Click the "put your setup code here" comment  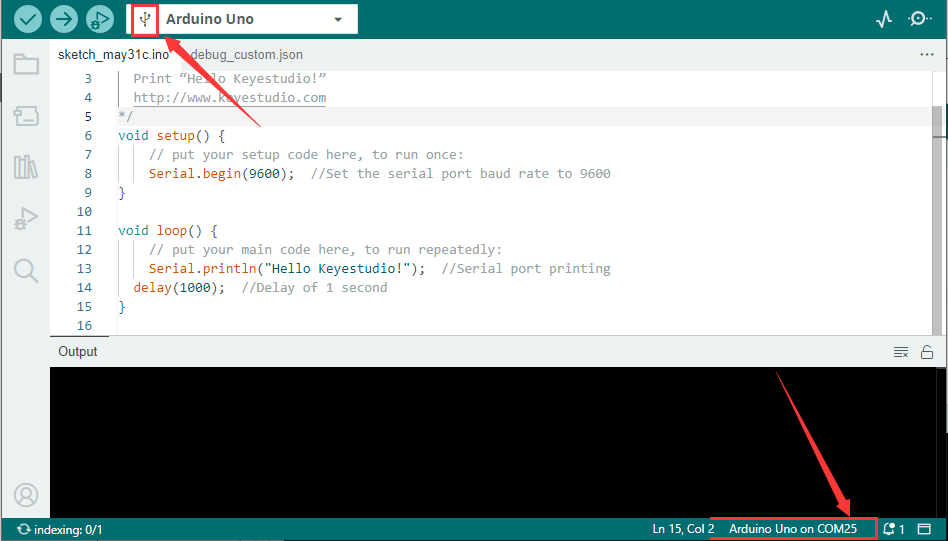click(x=306, y=155)
